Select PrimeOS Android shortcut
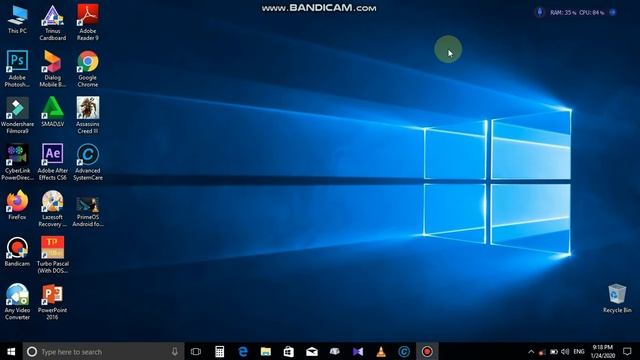 [88, 211]
